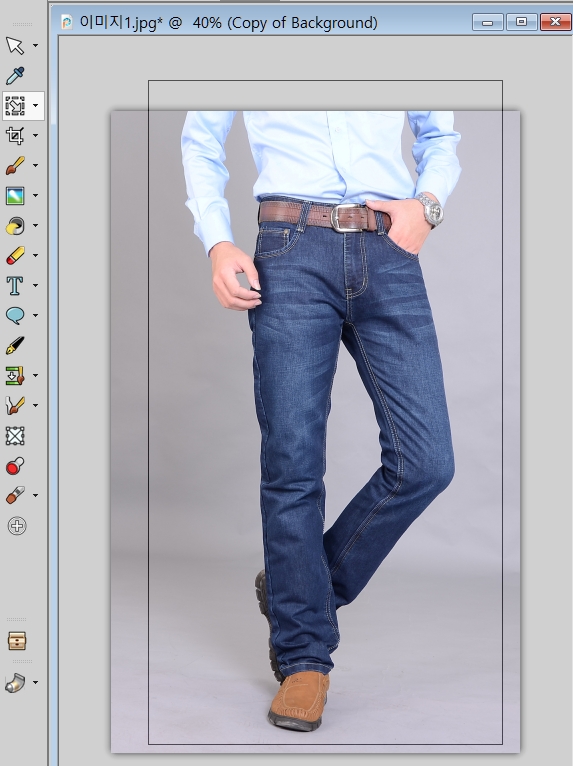The width and height of the screenshot is (573, 766).
Task: Click the round plus add-tools button
Action: click(x=17, y=526)
